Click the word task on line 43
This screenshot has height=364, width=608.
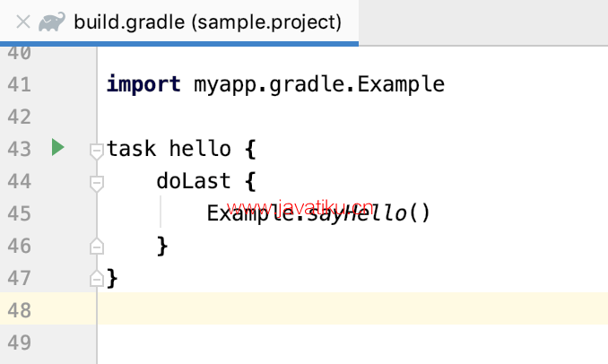pyautogui.click(x=131, y=149)
